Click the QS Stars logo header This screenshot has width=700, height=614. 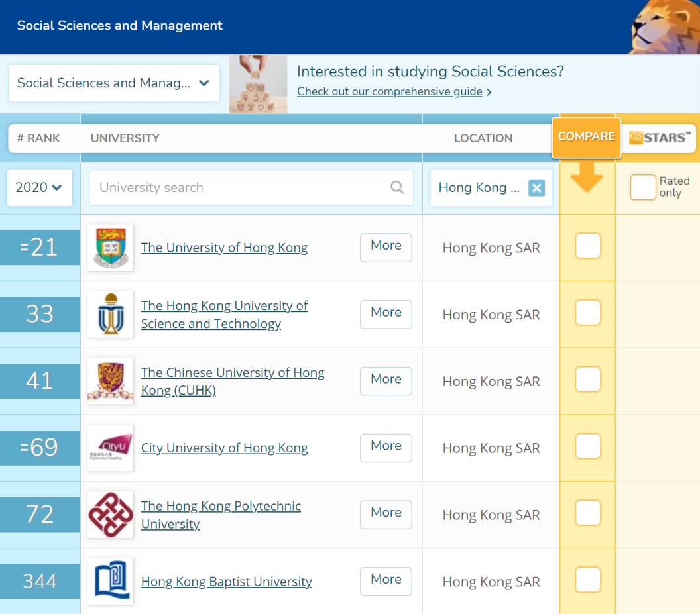(x=660, y=138)
